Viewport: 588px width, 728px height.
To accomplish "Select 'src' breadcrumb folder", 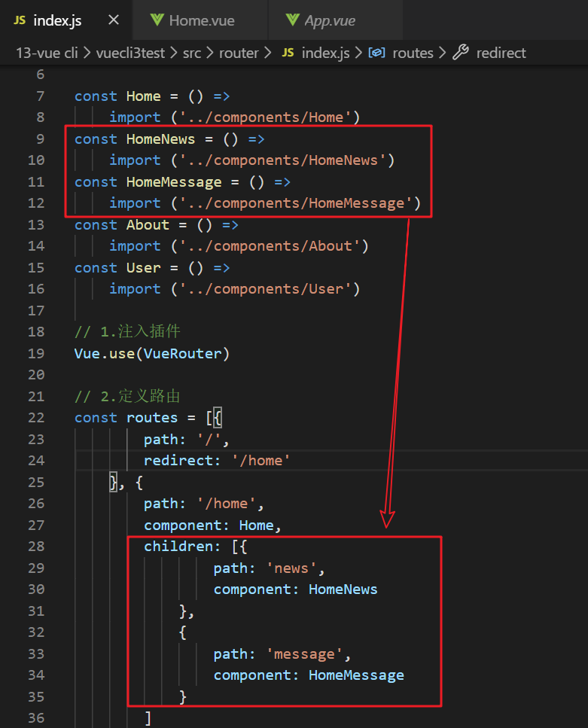I will (192, 53).
